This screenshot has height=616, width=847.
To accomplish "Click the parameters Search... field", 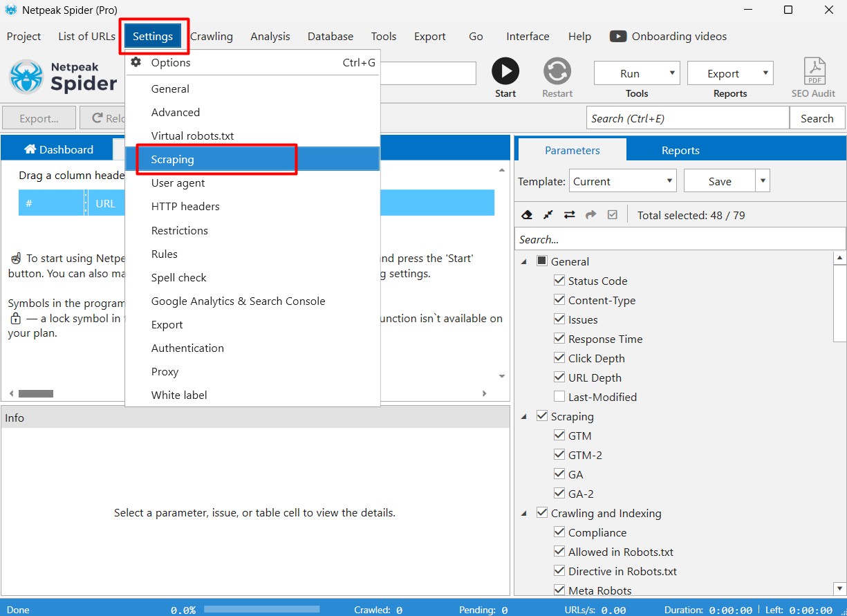I will point(680,239).
